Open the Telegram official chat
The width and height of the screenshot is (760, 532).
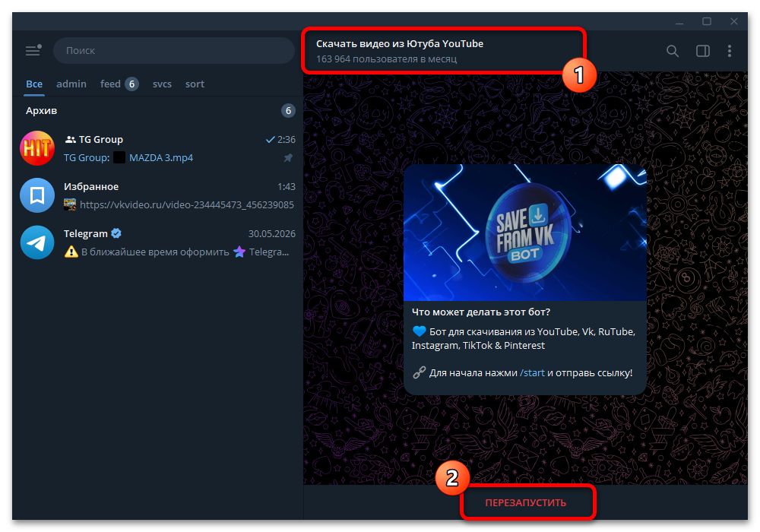click(157, 242)
